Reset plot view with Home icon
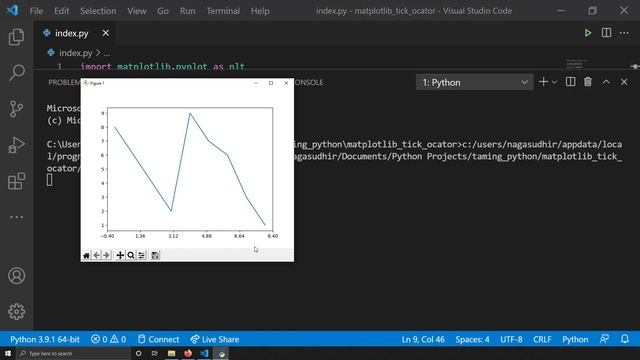 (x=87, y=256)
